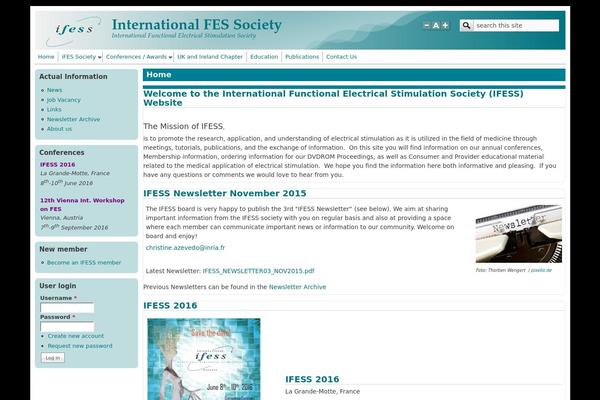Open the IFESS 2016 section heading
The image size is (600, 400).
coord(170,305)
